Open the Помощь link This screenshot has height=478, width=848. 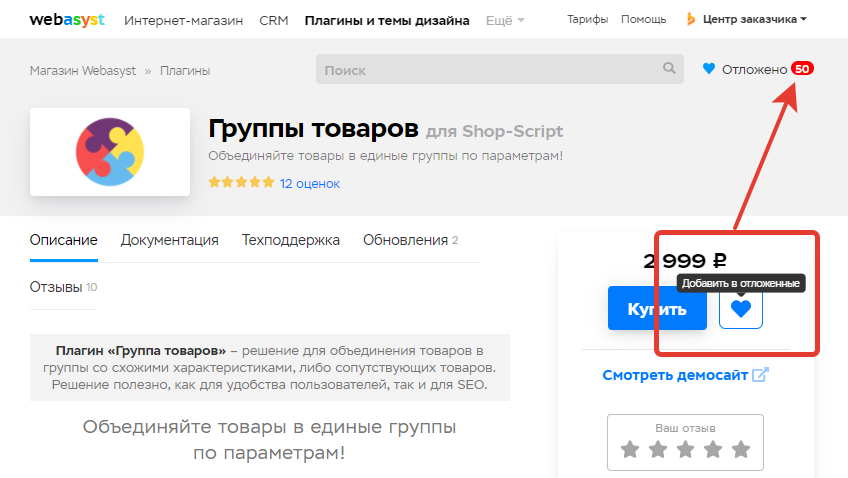[x=643, y=19]
